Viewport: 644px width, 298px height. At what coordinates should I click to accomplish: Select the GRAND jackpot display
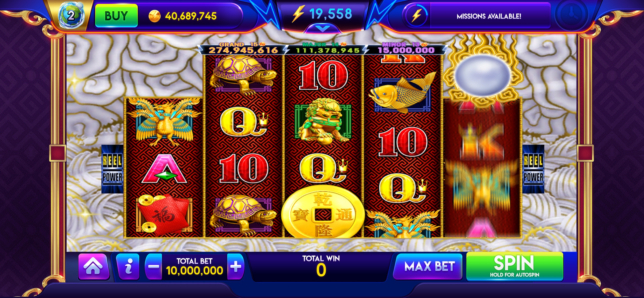pyautogui.click(x=243, y=48)
